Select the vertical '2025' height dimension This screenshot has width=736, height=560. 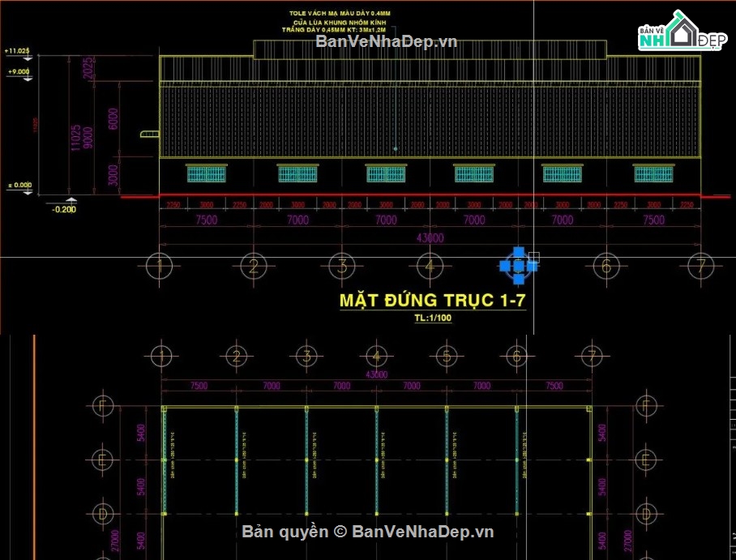[x=88, y=68]
